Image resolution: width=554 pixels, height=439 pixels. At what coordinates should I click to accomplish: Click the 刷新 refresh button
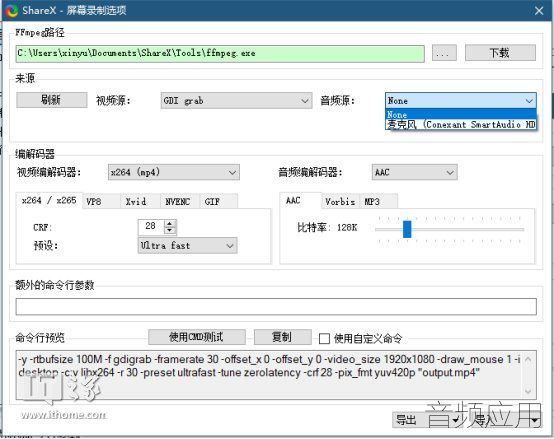52,100
